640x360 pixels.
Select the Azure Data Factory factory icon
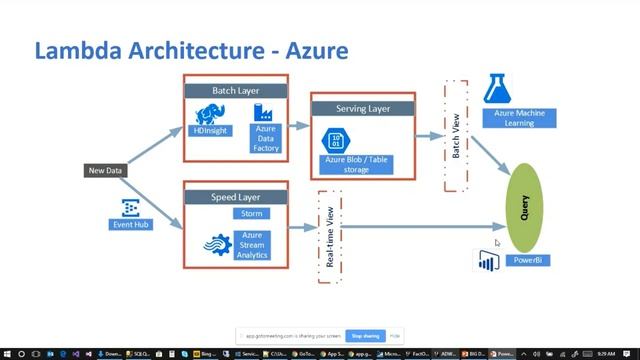pyautogui.click(x=263, y=112)
